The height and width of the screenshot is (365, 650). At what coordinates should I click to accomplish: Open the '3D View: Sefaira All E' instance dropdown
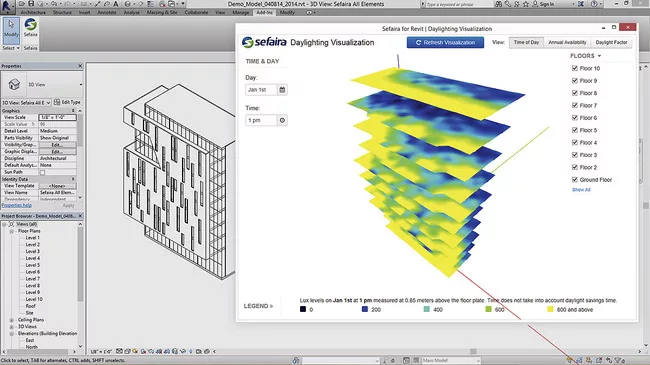point(49,102)
